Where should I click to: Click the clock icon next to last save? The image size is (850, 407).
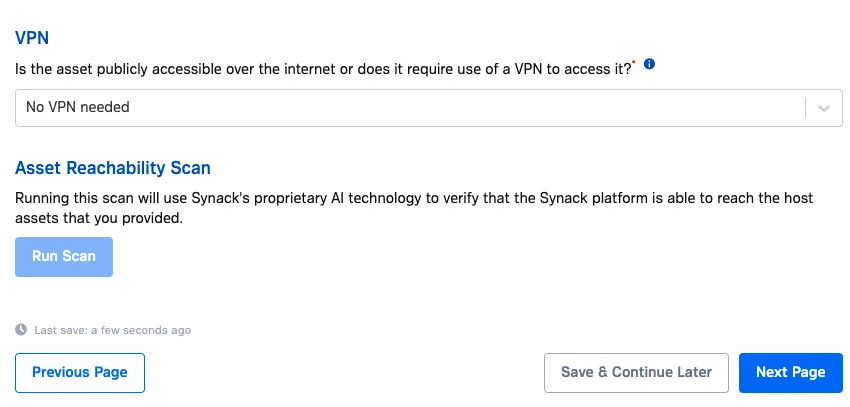21,330
